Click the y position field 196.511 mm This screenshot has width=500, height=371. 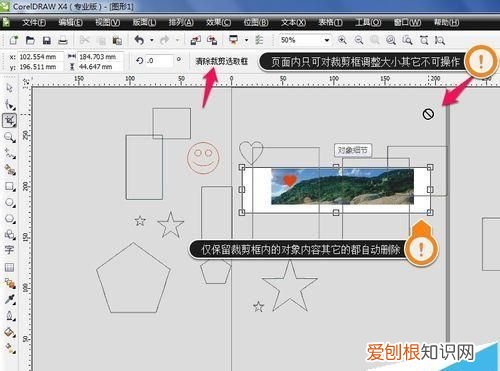pos(40,67)
